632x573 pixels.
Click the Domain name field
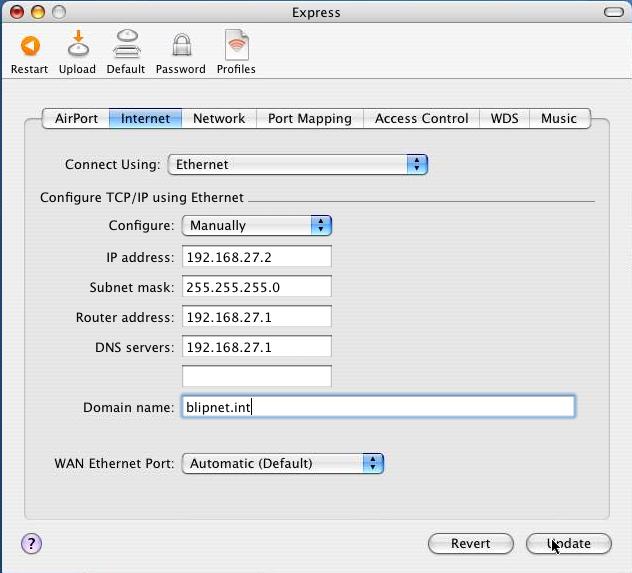[378, 407]
